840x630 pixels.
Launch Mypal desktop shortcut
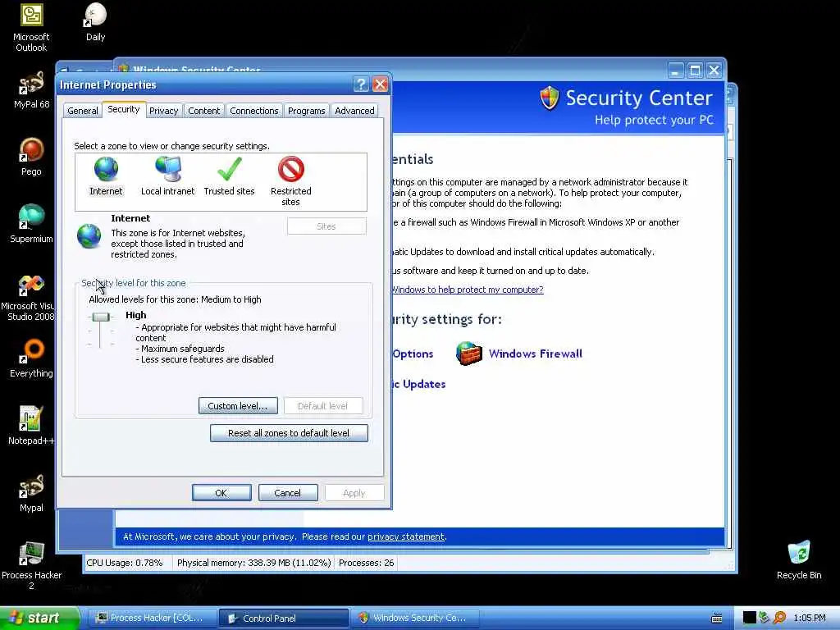[31, 493]
